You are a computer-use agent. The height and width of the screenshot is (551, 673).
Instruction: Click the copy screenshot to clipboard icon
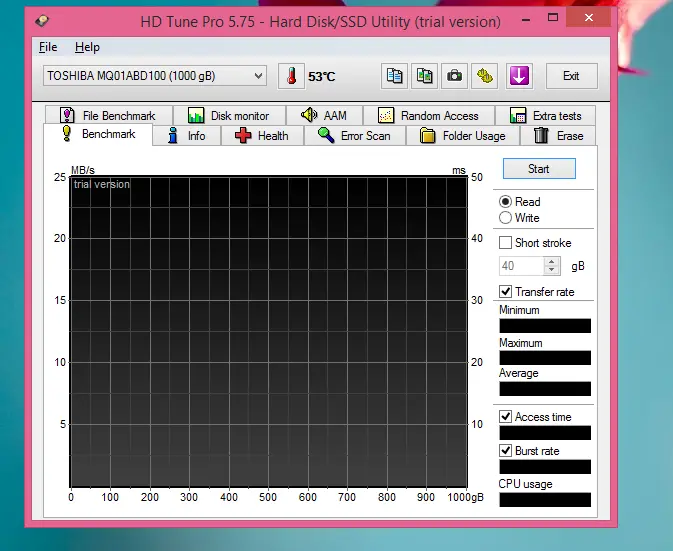click(424, 76)
